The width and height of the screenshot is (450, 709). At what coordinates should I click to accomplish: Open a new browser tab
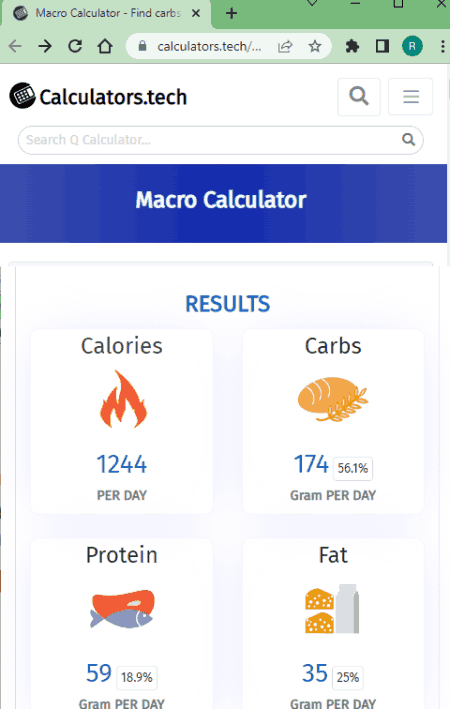coord(232,13)
